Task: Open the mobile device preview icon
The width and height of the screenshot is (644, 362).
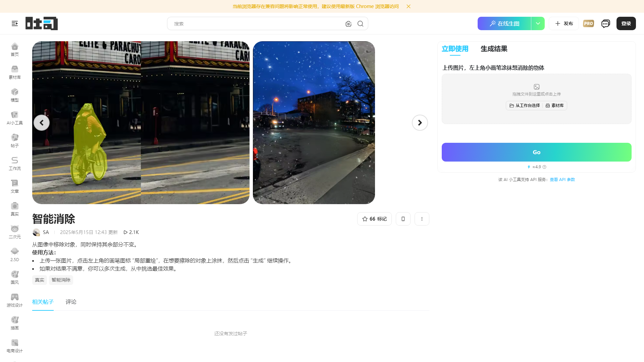Action: [403, 219]
